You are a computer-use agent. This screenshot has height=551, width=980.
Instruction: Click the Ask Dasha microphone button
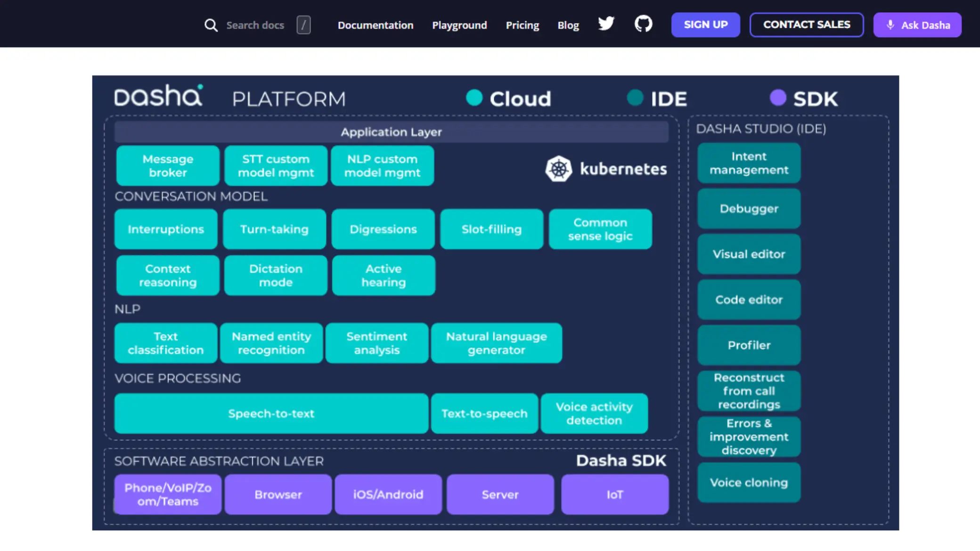[917, 25]
